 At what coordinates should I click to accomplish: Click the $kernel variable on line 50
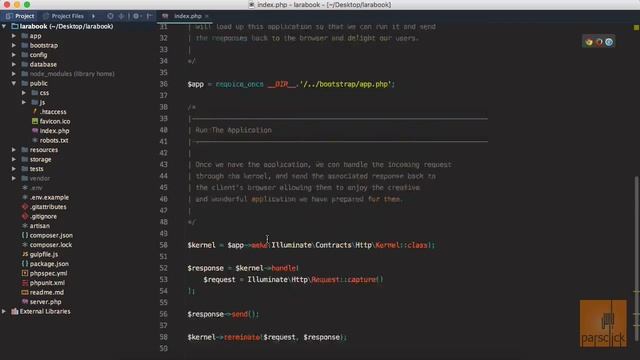tap(201, 245)
